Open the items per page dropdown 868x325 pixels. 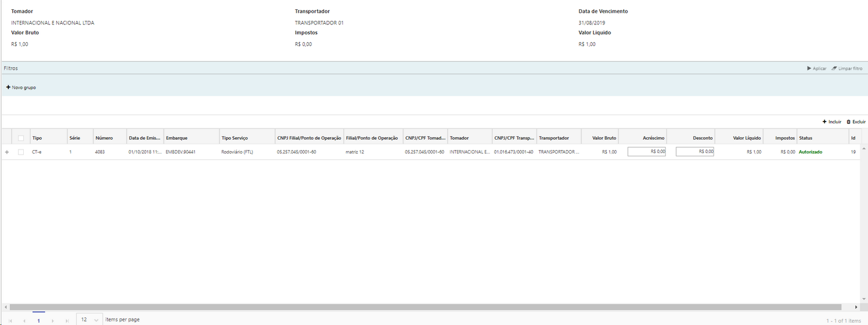coord(96,320)
